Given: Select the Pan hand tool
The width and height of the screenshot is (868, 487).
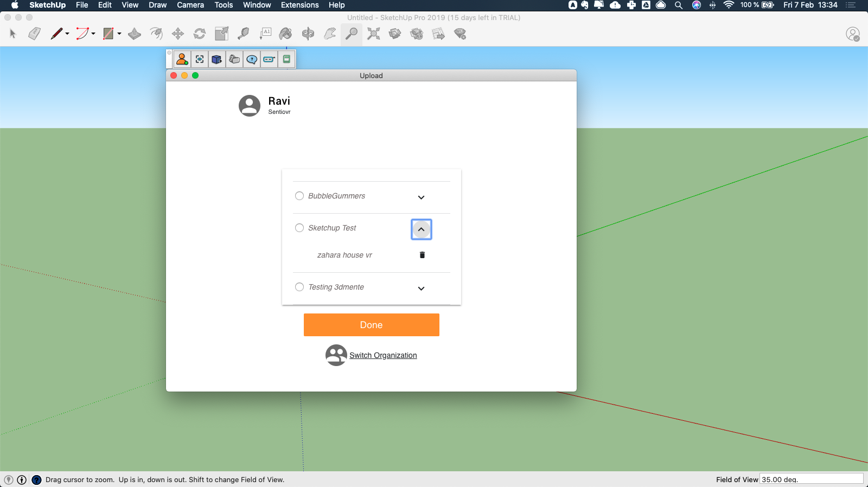Looking at the screenshot, I should [x=330, y=34].
